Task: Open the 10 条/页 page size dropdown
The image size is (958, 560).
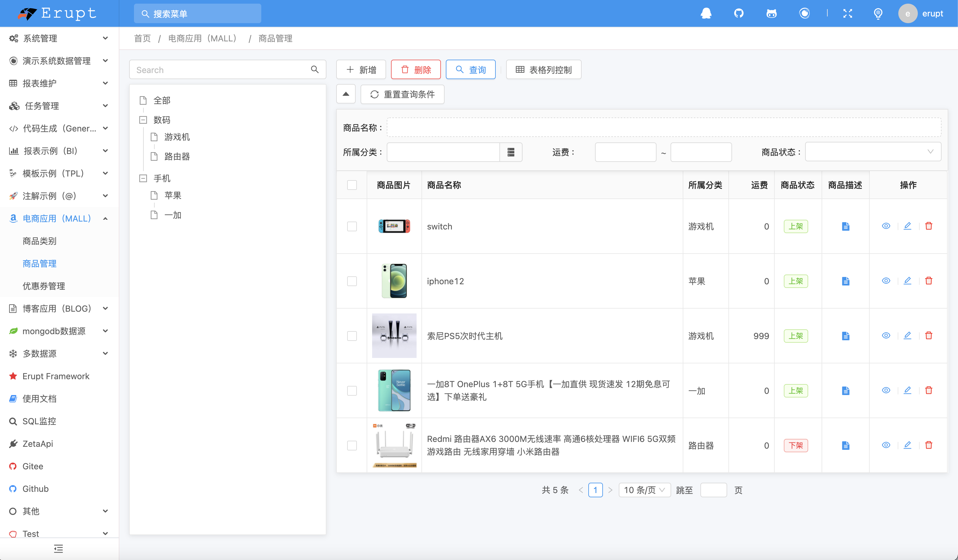Action: (644, 490)
